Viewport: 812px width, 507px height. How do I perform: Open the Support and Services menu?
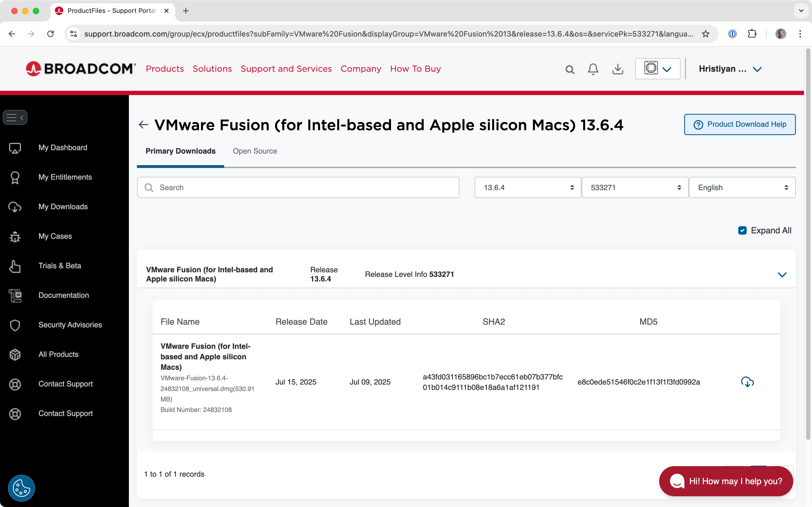(286, 69)
